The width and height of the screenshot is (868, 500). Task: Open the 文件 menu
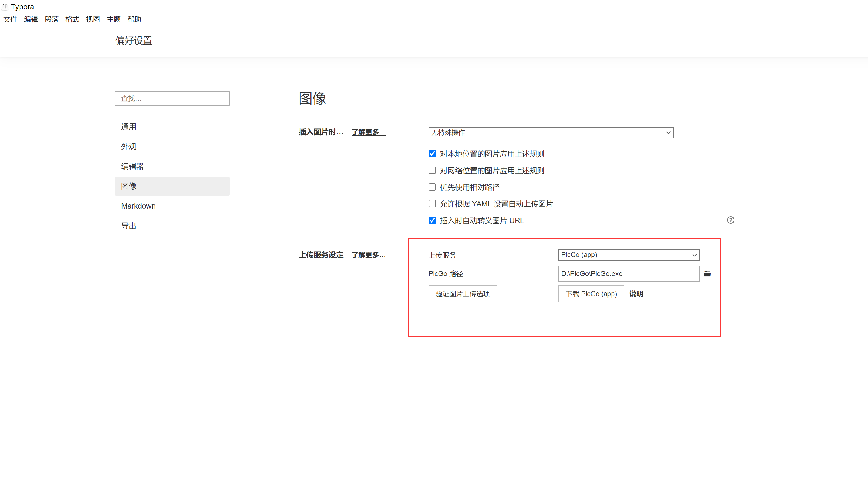click(x=10, y=19)
